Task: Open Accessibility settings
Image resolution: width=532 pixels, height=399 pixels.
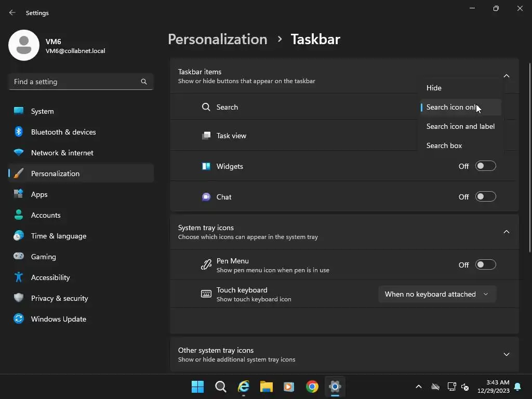Action: point(81,277)
